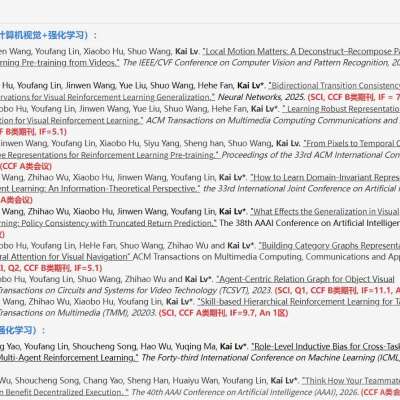Click 'Representations for Reinforcement Learning Pre-training' link
Viewport: 400px width, 400px height.
coord(110,155)
